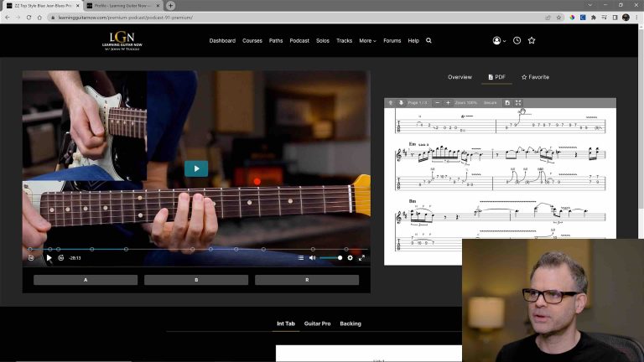
Task: Open Courses in top navigation
Action: tap(252, 40)
